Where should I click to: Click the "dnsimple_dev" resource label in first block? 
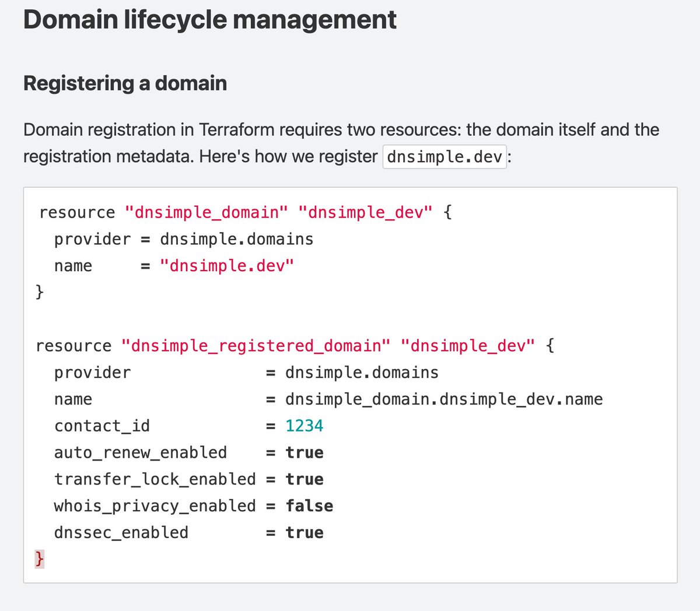coord(366,212)
